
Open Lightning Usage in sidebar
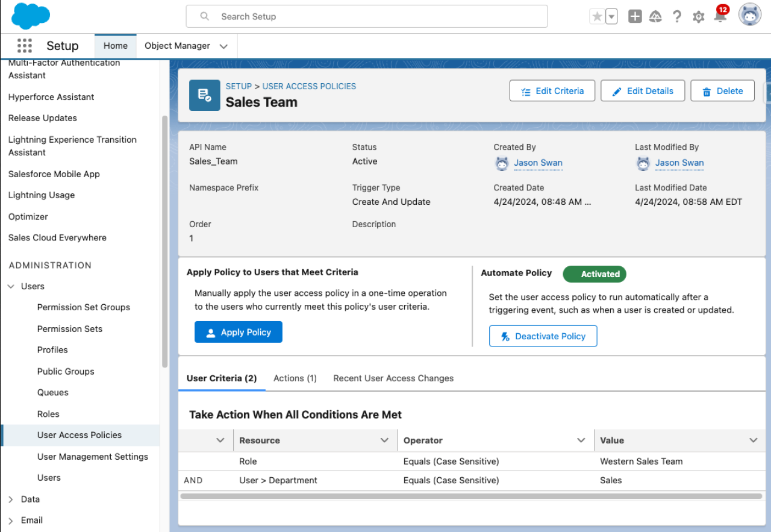[42, 195]
